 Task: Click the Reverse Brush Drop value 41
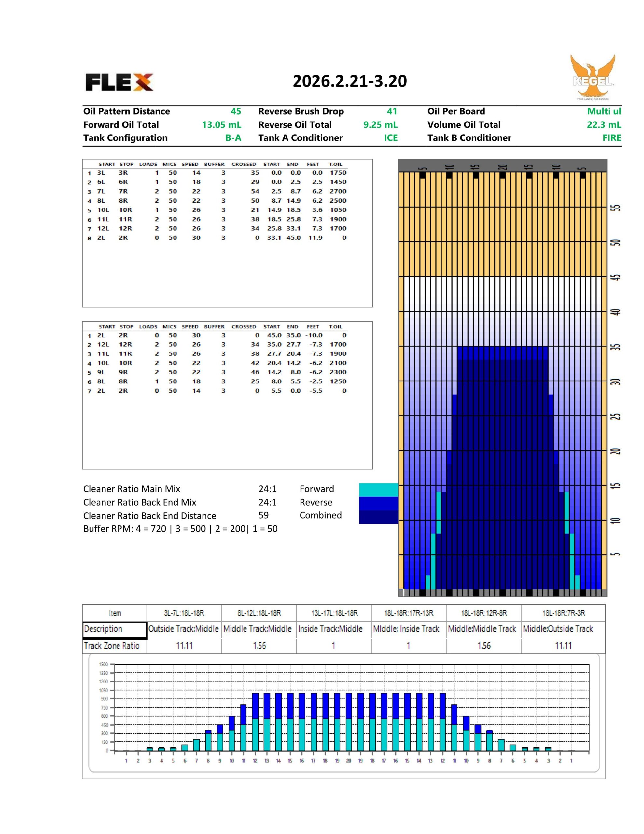392,111
